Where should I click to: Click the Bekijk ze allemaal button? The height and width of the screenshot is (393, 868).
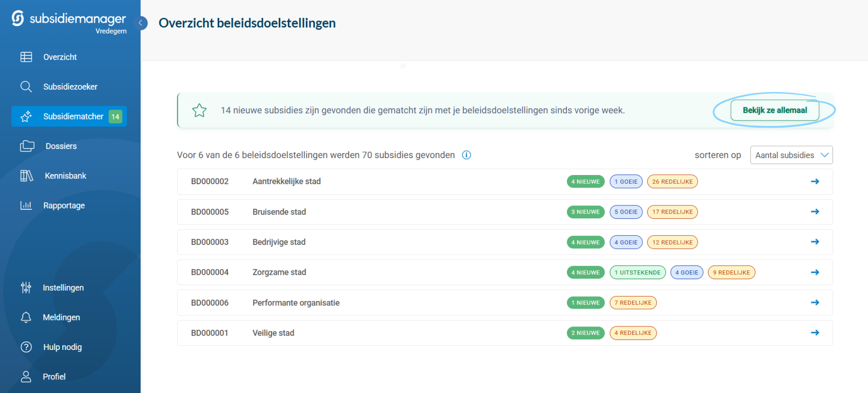(775, 110)
